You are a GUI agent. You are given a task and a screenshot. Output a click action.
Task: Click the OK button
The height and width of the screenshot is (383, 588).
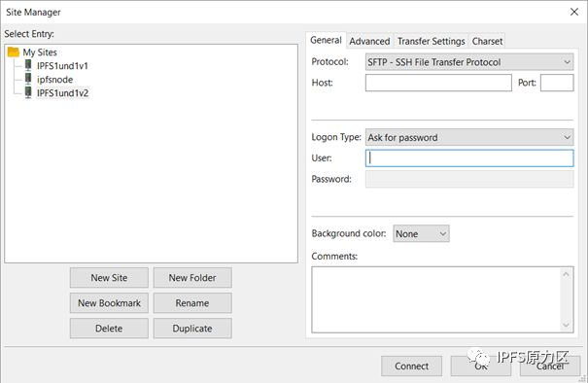(481, 366)
